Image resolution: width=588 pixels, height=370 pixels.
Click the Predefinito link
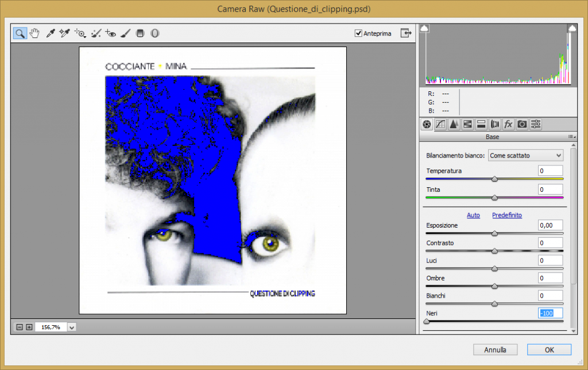pos(507,215)
